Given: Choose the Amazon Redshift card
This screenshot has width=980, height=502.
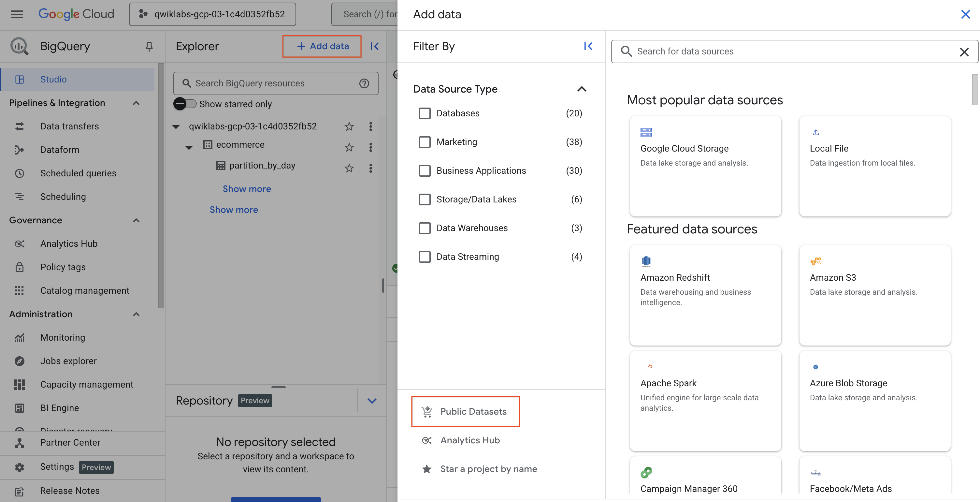Looking at the screenshot, I should [705, 295].
